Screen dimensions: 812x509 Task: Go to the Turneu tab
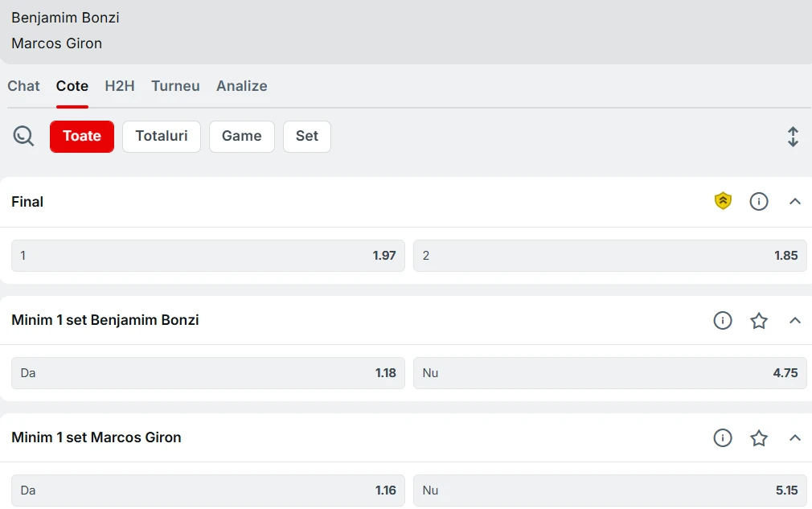click(x=175, y=86)
